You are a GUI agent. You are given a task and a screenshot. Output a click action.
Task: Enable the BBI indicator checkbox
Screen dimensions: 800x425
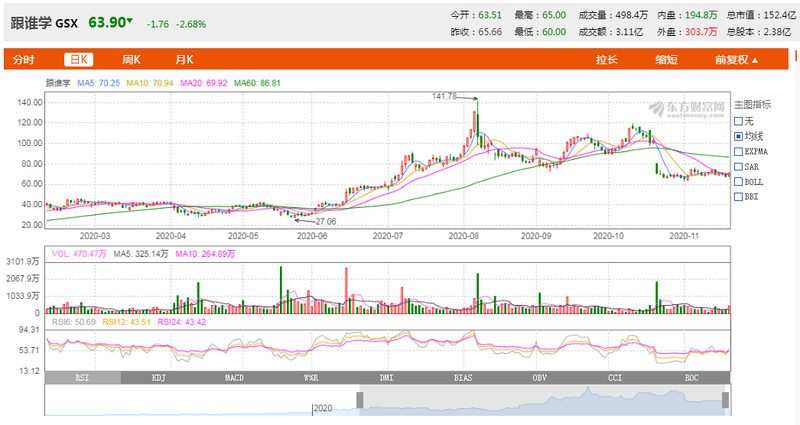coord(738,196)
